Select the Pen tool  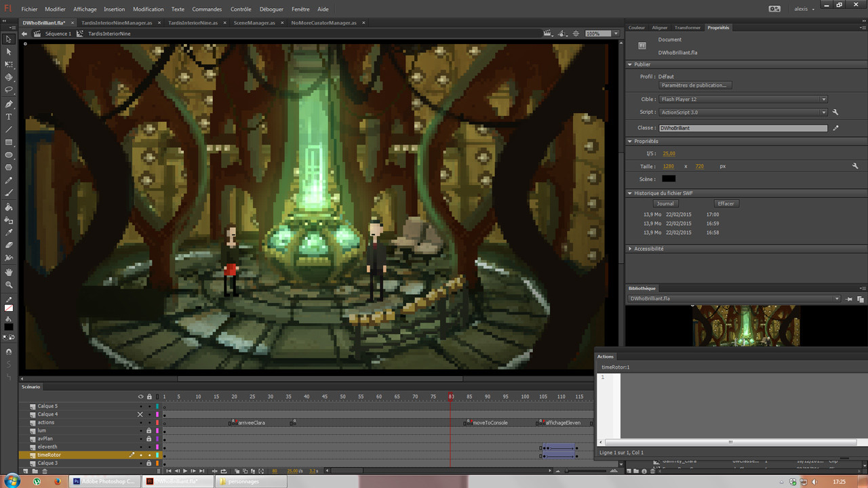pos(9,104)
